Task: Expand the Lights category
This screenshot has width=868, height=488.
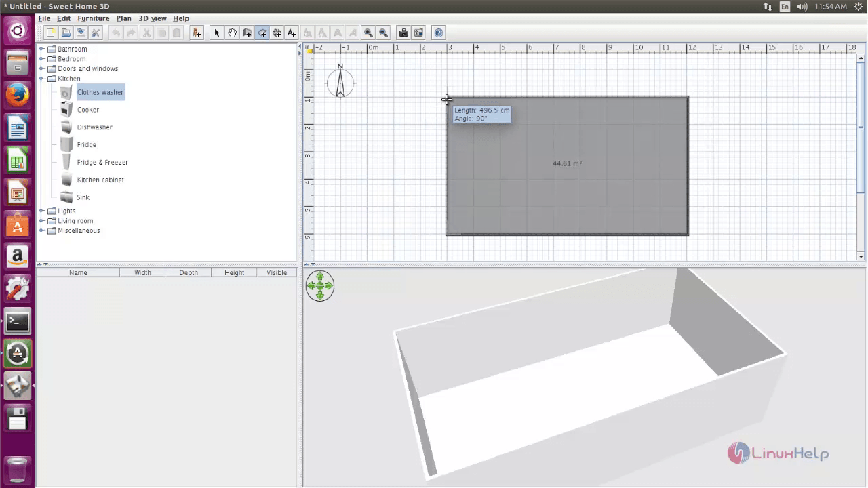Action: pos(42,211)
